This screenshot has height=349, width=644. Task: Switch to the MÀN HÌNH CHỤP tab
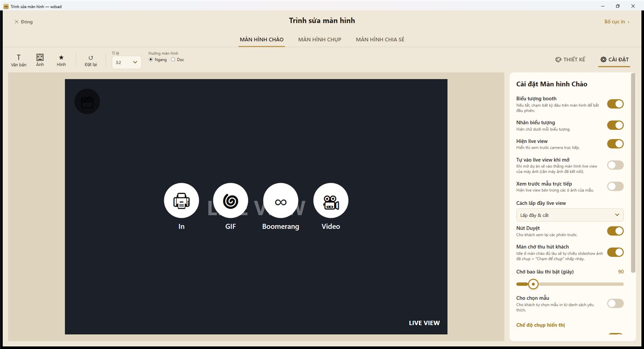(320, 40)
